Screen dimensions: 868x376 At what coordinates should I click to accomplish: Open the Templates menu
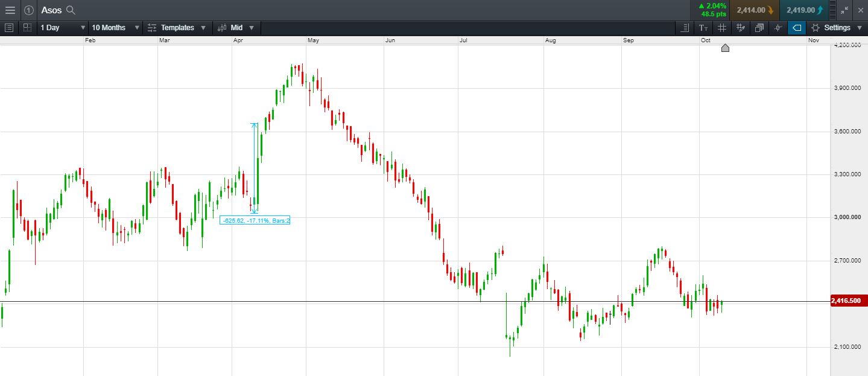point(177,28)
